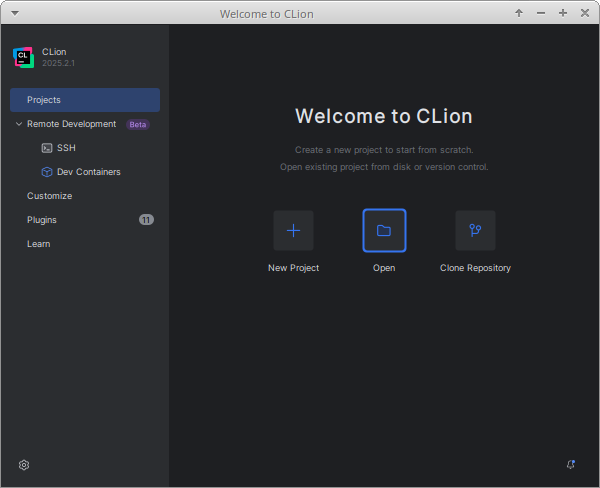Click the Clone Repository branch icon

tap(475, 230)
